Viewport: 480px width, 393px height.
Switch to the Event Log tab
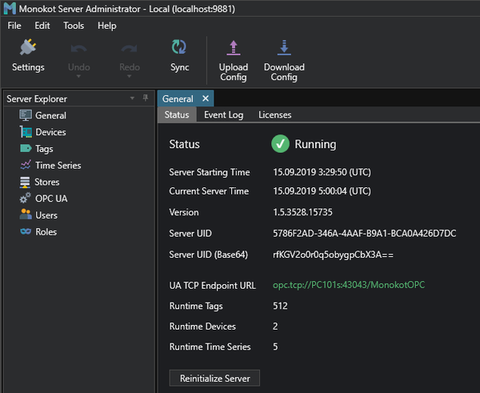[x=224, y=115]
